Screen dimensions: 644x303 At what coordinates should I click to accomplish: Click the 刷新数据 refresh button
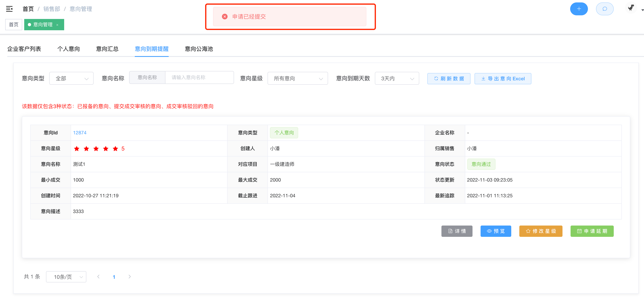pyautogui.click(x=448, y=78)
